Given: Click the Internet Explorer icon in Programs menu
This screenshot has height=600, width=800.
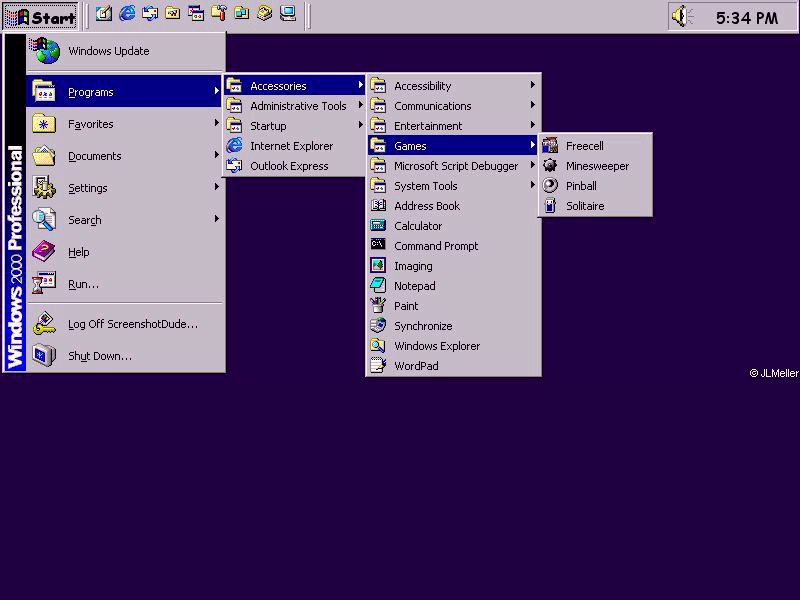Looking at the screenshot, I should coord(234,146).
